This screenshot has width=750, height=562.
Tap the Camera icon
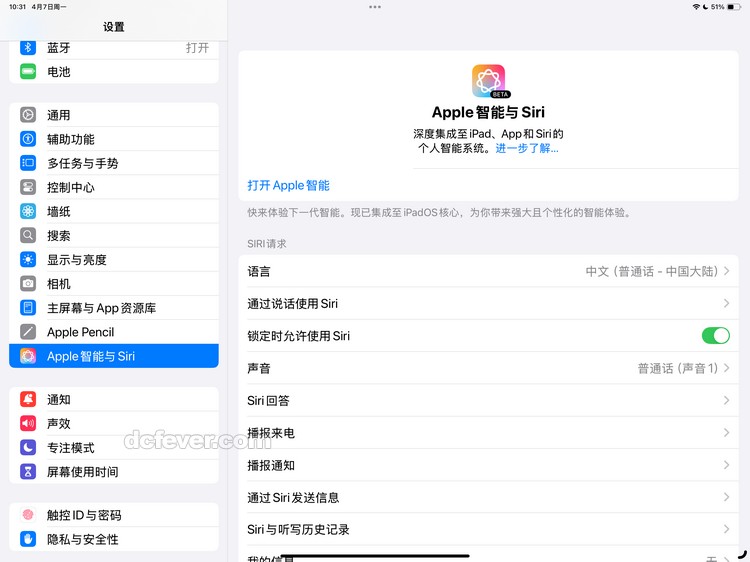point(28,284)
